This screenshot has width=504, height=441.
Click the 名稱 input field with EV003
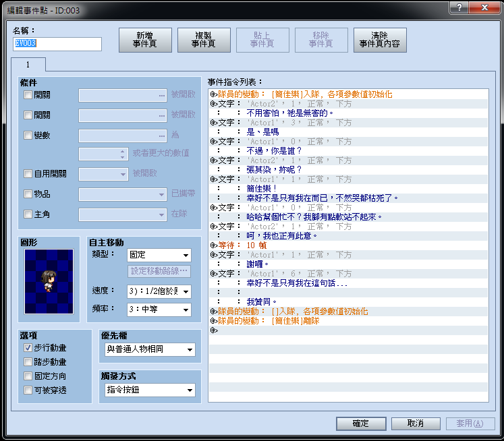click(57, 44)
